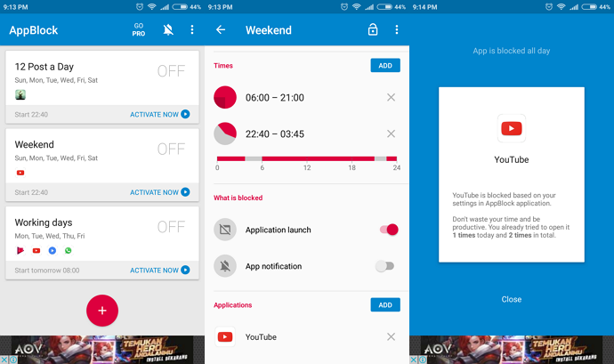Toggle the 12 Post a Day profile OFF switch
The image size is (614, 364).
pos(171,71)
